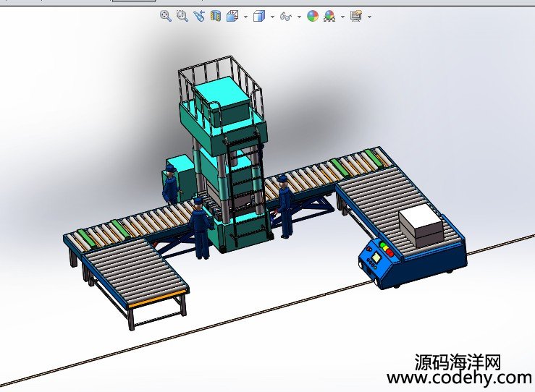Viewport: 535px width, 392px height.
Task: Click the Hide/Show Items glasses icon
Action: click(286, 16)
